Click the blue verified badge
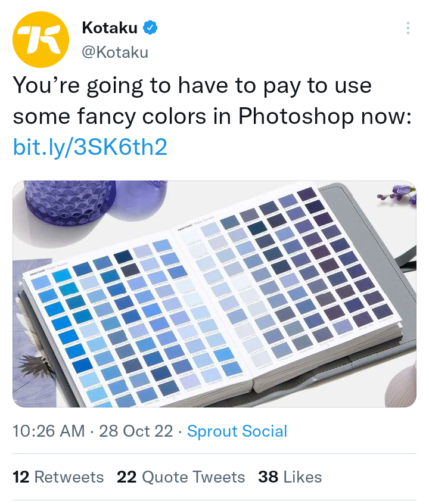The height and width of the screenshot is (504, 429). 150,27
